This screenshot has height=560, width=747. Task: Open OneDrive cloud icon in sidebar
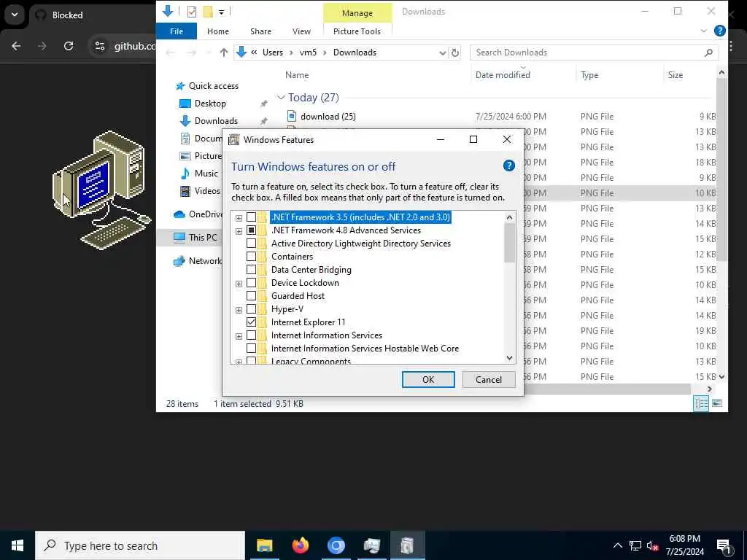pyautogui.click(x=179, y=214)
